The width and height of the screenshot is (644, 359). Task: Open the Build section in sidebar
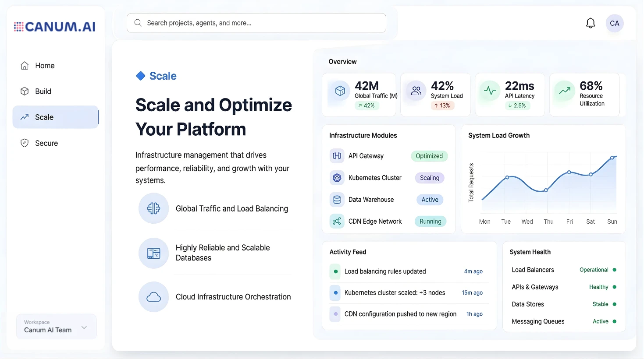43,92
